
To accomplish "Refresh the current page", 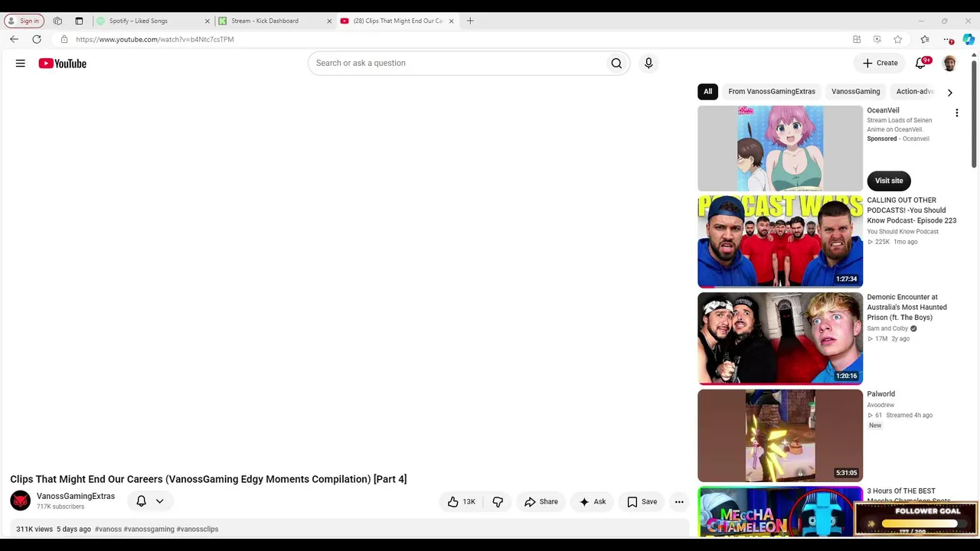I will tap(36, 39).
